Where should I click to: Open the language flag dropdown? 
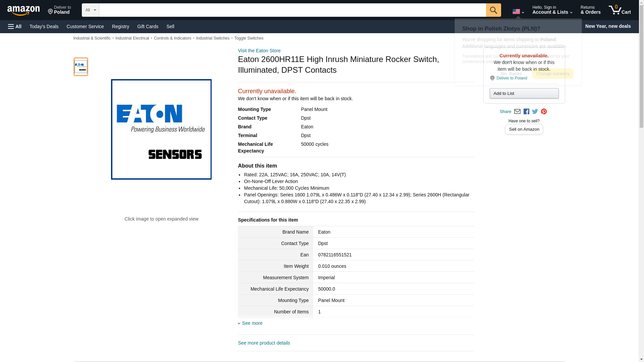pos(518,11)
